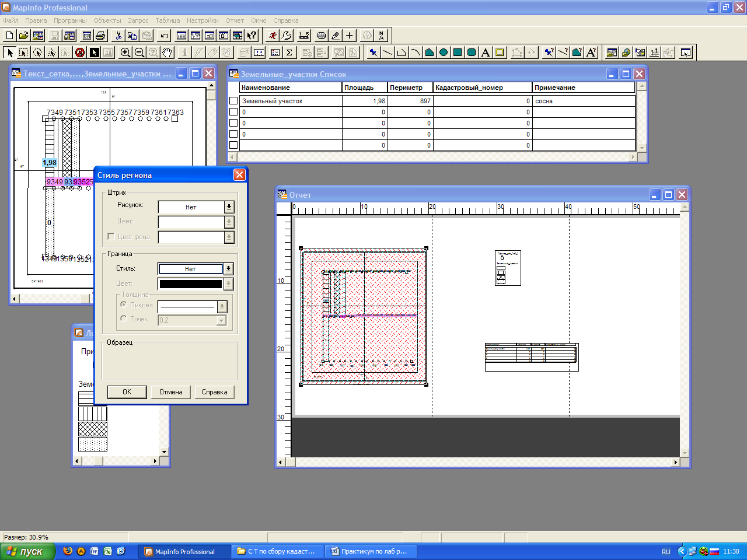Select the Zoom-out magnifier tool

pos(139,52)
